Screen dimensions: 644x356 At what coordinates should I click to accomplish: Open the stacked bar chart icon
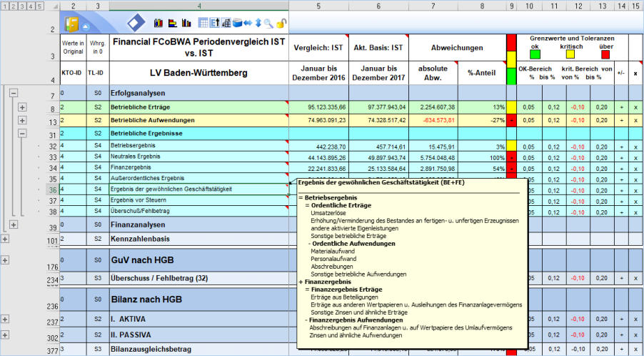click(158, 23)
